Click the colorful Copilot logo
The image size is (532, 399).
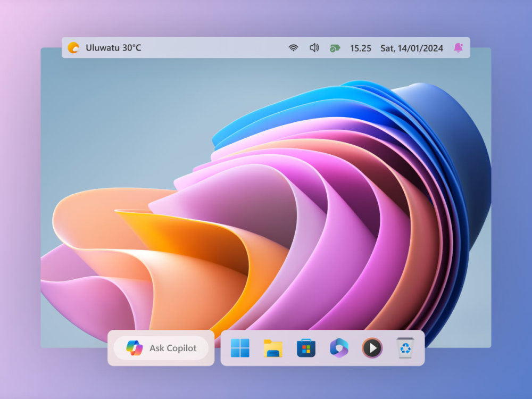pos(135,348)
